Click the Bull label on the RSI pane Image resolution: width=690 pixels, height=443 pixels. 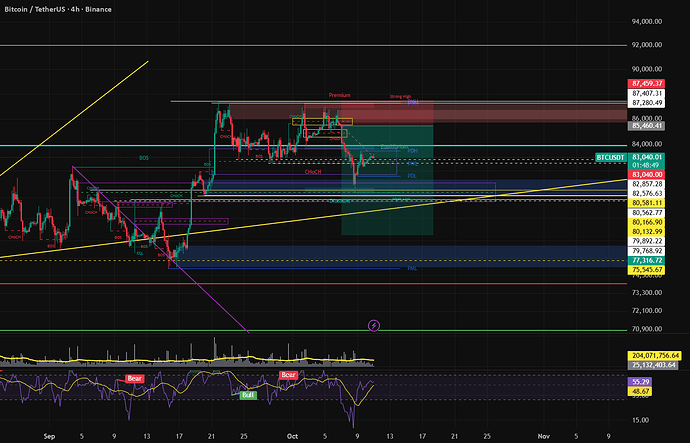248,395
